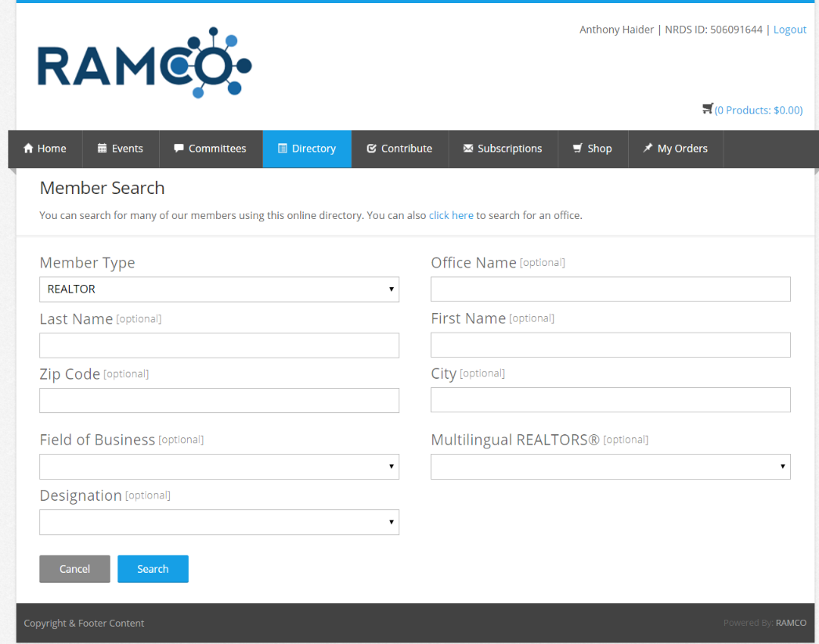Image resolution: width=819 pixels, height=644 pixels.
Task: Focus the Zip Code input field
Action: (x=219, y=401)
